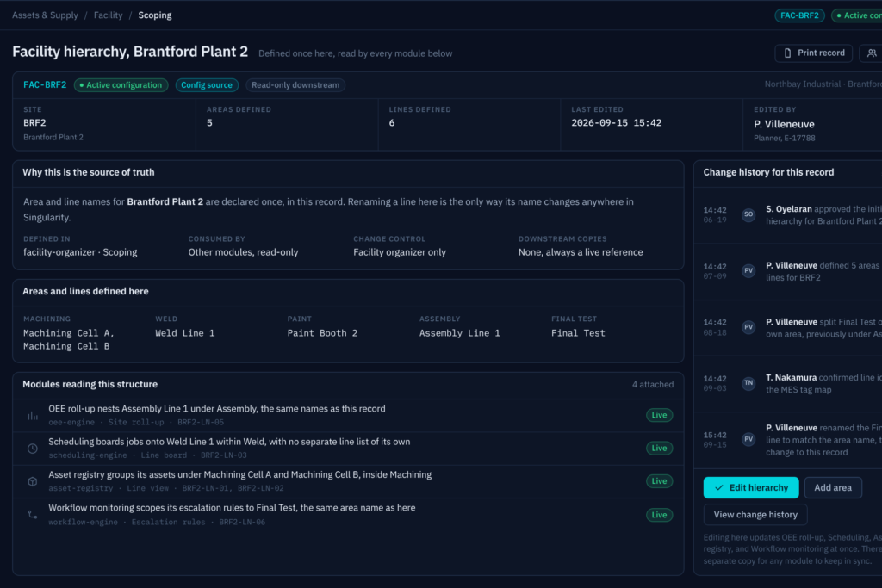The width and height of the screenshot is (882, 588).
Task: Click the Asset registry cube icon
Action: point(33,481)
